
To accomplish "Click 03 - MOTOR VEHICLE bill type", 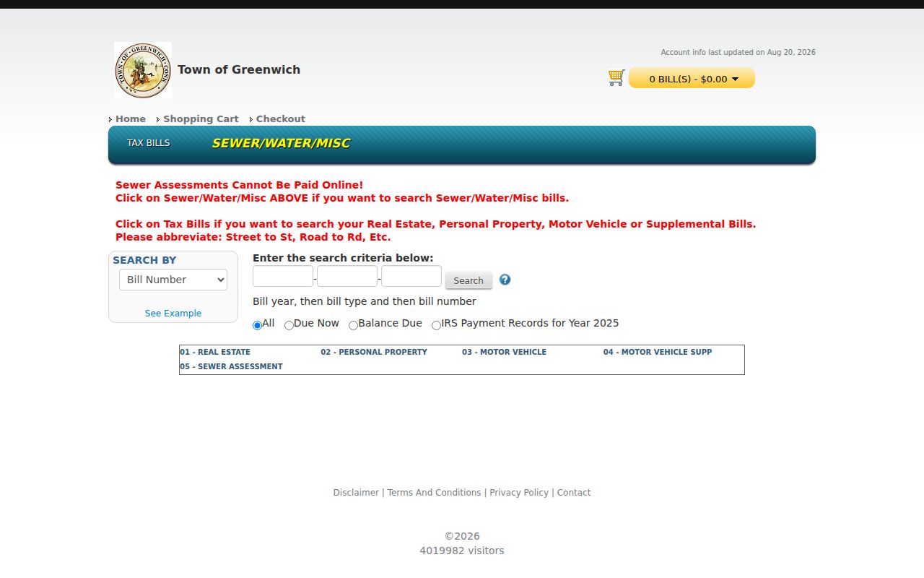I will tap(504, 352).
